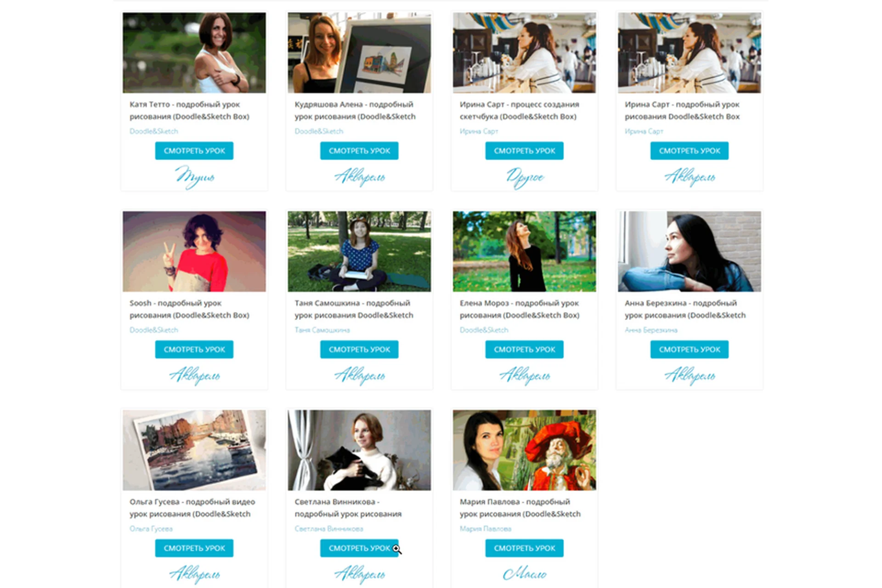
Task: Click СМОТРЕТЬ УРОК under Кудряшова Алена
Action: pyautogui.click(x=359, y=151)
